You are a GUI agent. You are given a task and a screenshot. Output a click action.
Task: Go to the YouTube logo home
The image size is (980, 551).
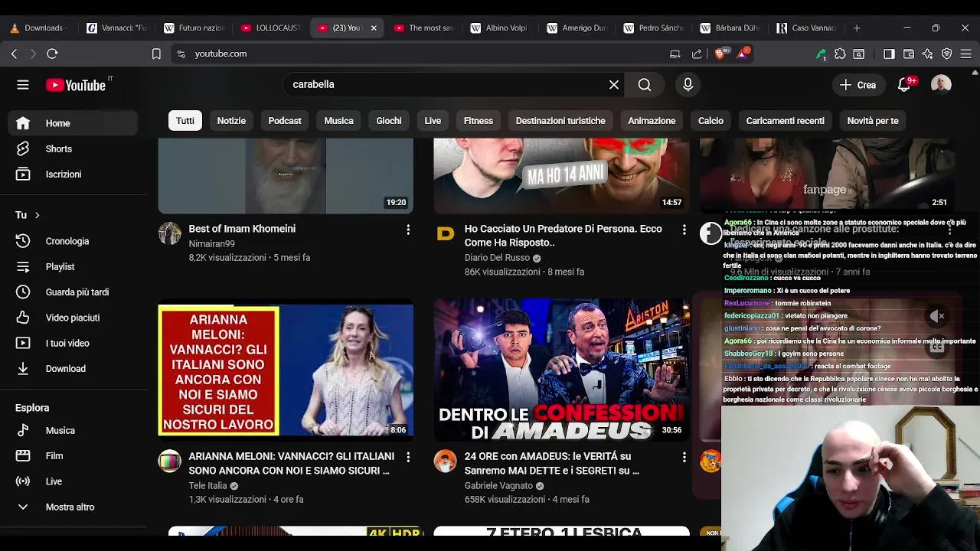click(x=76, y=85)
